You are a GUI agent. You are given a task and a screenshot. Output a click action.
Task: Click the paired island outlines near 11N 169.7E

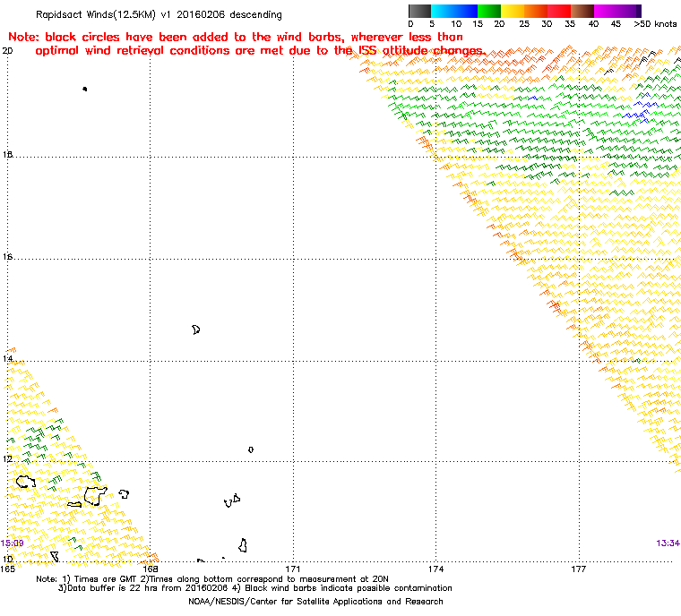(x=232, y=500)
